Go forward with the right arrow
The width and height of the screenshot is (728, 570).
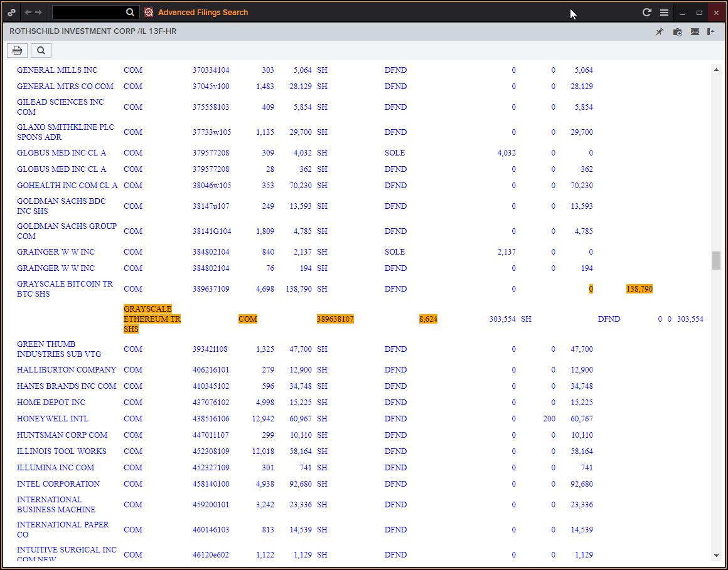click(x=38, y=13)
